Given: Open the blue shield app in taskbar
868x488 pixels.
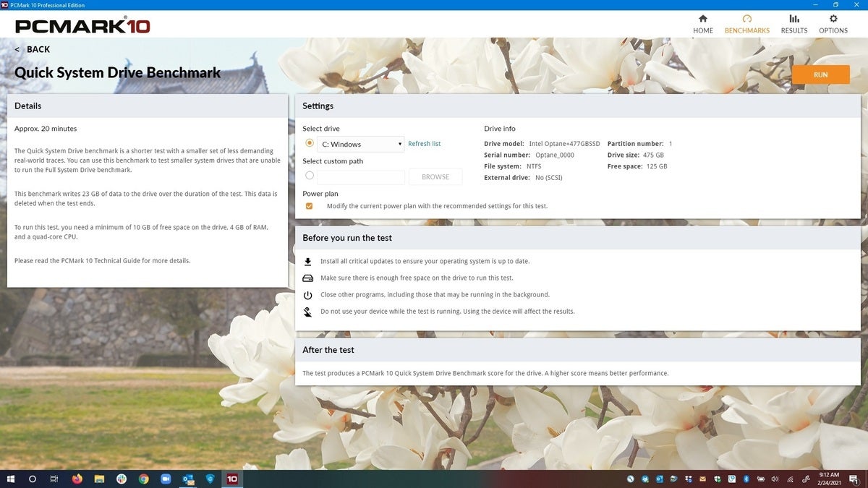Looking at the screenshot, I should [x=210, y=479].
